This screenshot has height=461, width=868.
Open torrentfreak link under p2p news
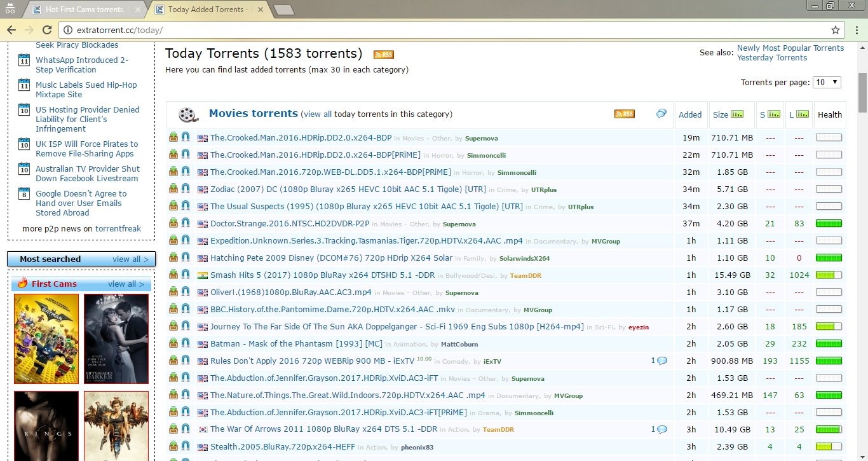118,228
